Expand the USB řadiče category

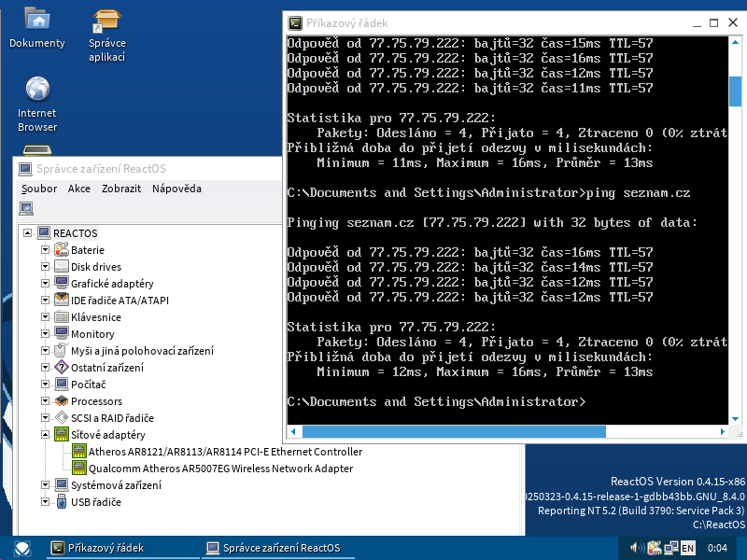[45, 502]
